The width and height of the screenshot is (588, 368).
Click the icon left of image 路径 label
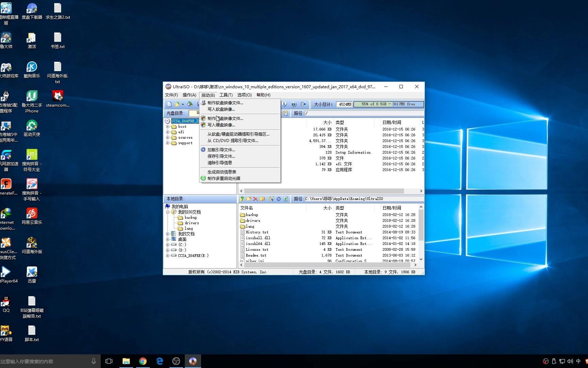285,113
